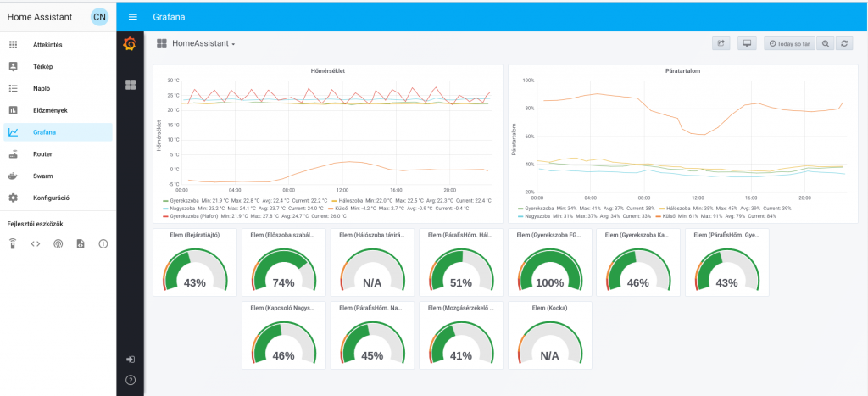Click the 100% gauge of Gyerekszoba FG
868x396 pixels.
click(549, 267)
